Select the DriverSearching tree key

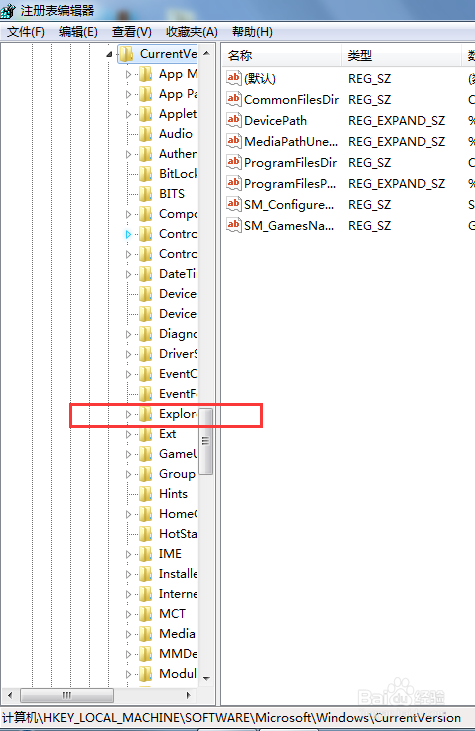(178, 354)
